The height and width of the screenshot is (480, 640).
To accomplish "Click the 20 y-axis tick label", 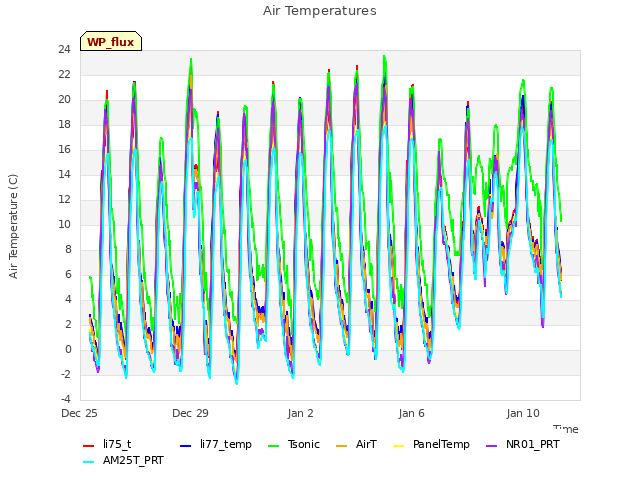I will (x=64, y=99).
